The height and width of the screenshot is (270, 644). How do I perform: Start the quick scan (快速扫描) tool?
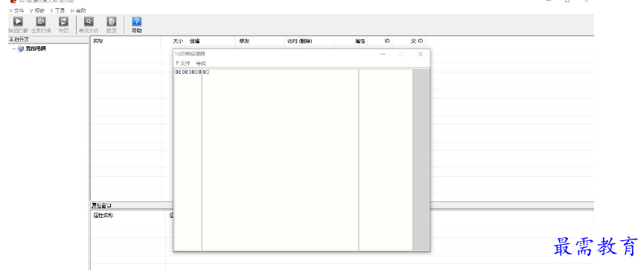[x=18, y=25]
